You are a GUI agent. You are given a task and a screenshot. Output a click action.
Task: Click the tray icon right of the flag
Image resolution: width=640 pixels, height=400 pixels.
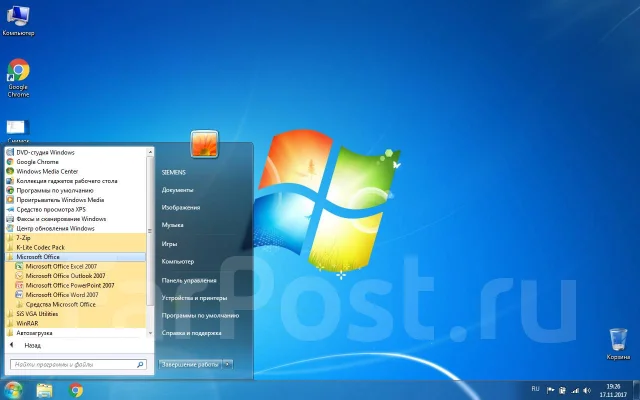[562, 391]
